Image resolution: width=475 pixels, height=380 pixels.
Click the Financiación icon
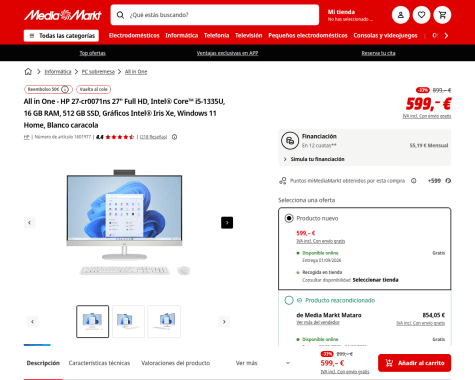click(290, 141)
